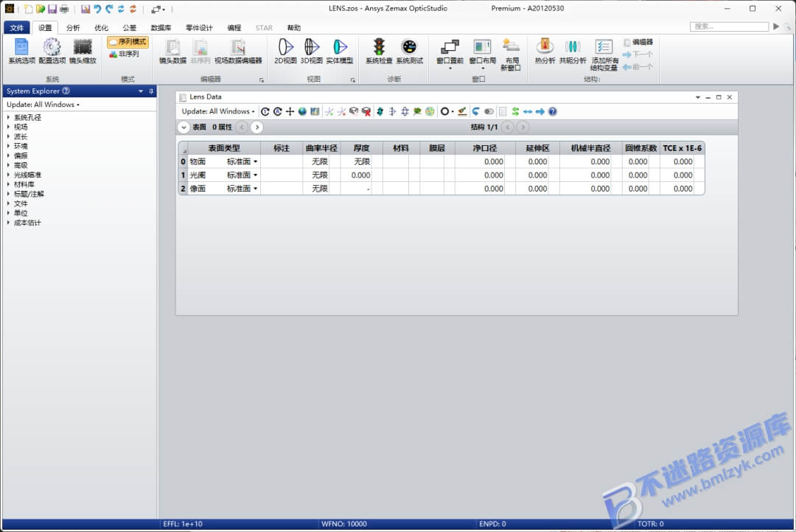Viewport: 796px width, 532px height.
Task: Click the 厚度 column header
Action: (361, 148)
